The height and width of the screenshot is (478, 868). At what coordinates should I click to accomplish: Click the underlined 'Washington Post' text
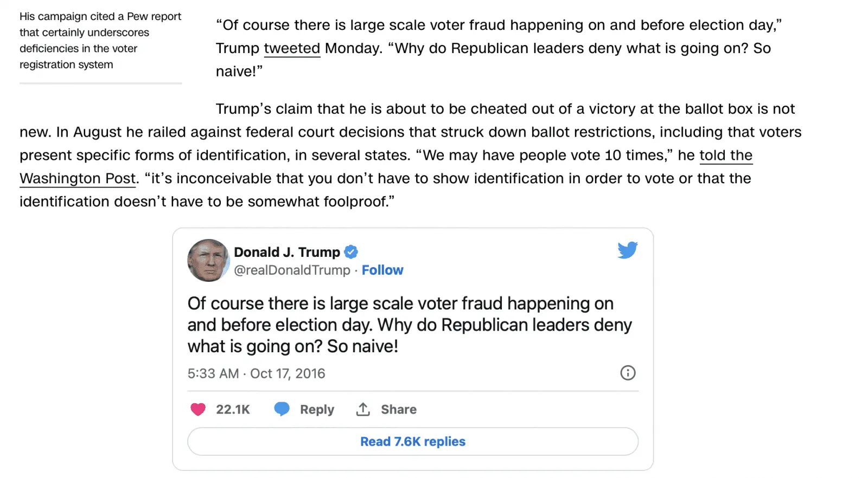coord(78,179)
